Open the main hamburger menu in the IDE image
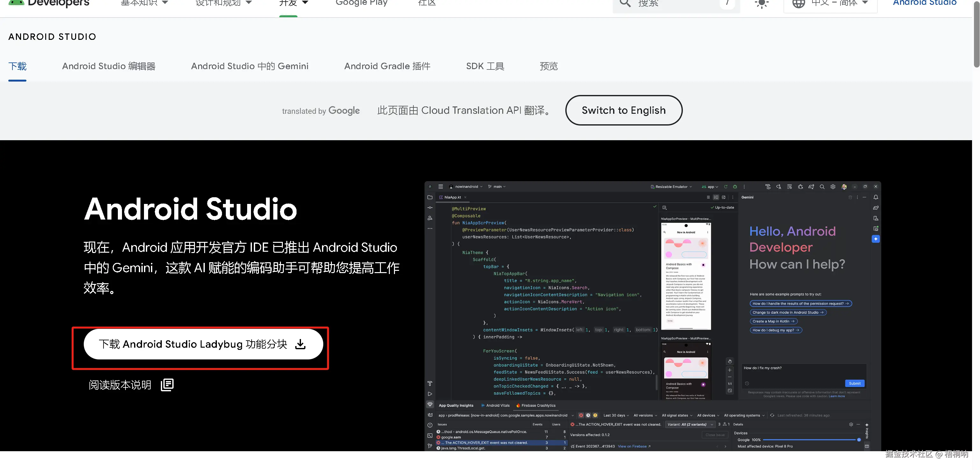 (440, 186)
